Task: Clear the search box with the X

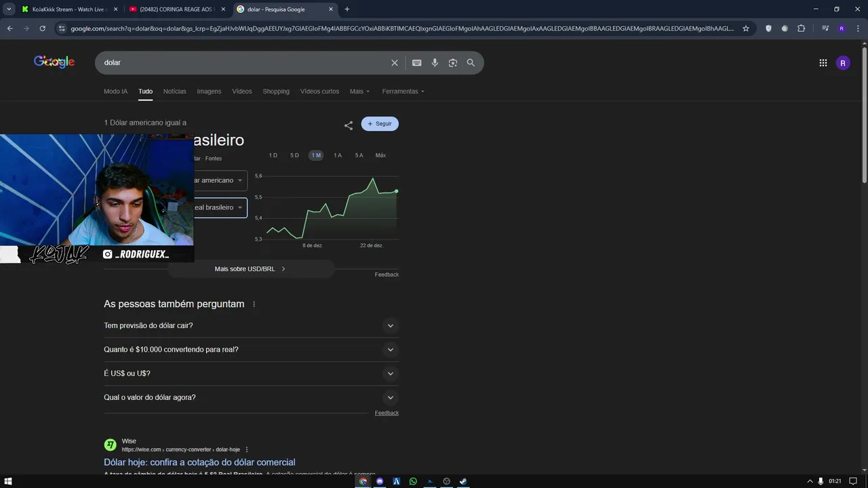Action: pos(395,62)
